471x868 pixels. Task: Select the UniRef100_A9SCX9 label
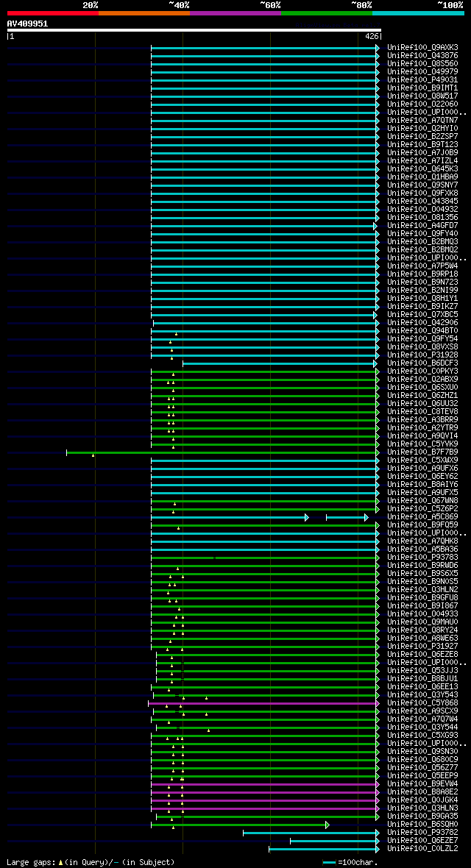point(422,711)
